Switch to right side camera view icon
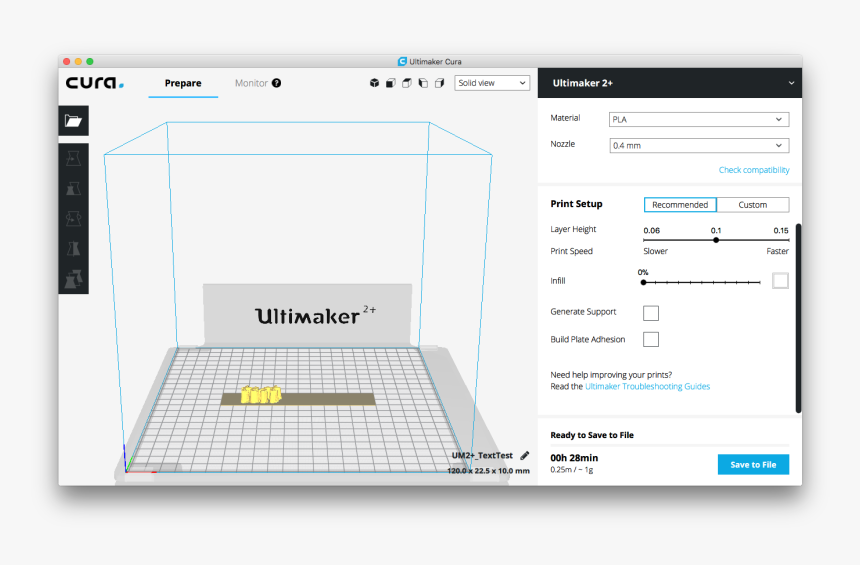The height and width of the screenshot is (565, 860). click(439, 83)
